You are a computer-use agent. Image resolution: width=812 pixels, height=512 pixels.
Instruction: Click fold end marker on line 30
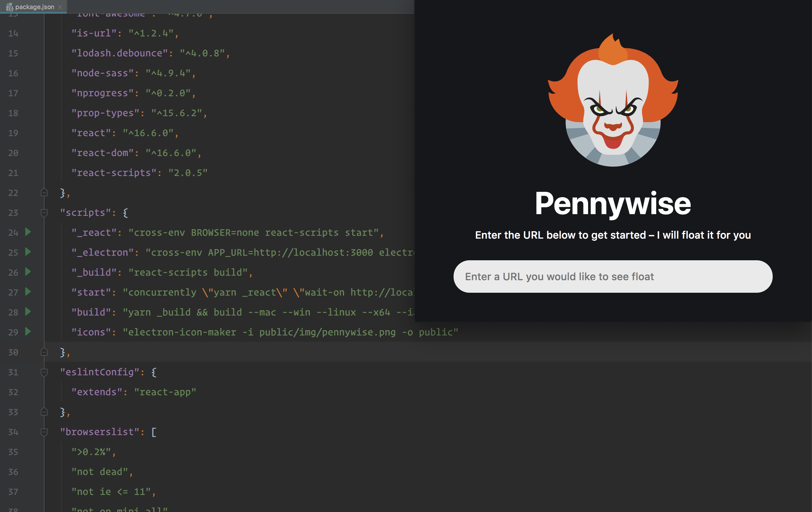[44, 352]
